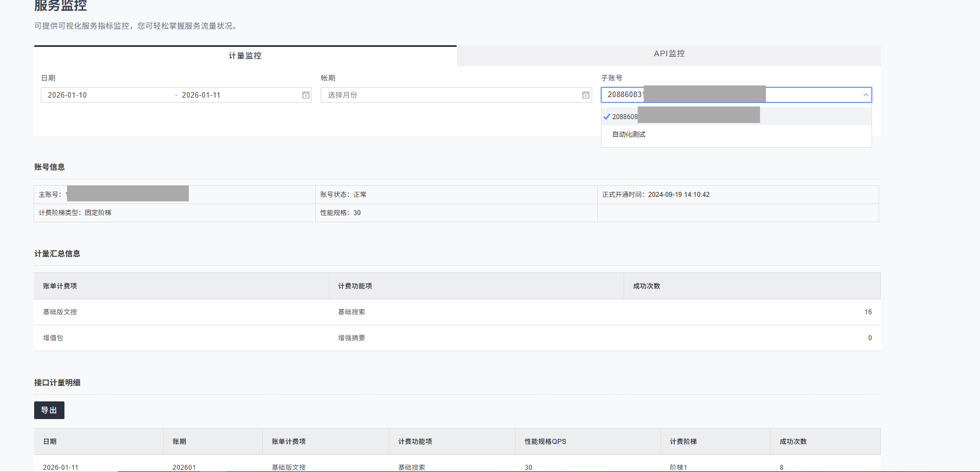Click the success count 16 for 基础版文搜
The image size is (980, 472).
point(868,312)
